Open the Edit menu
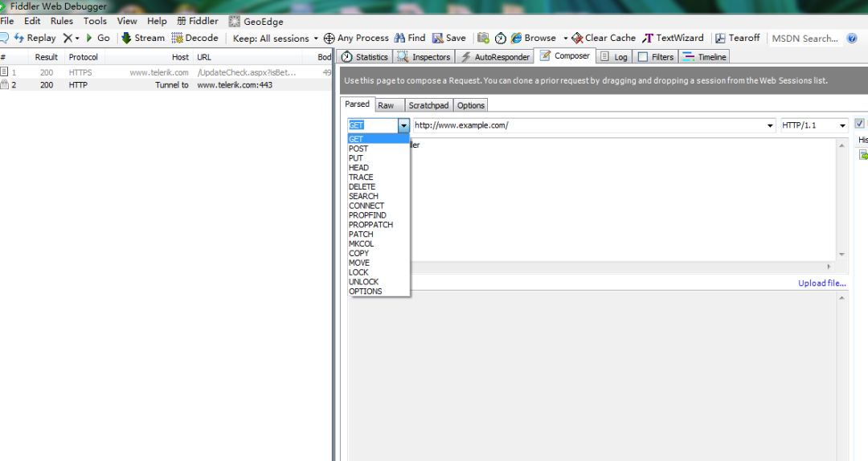Screen dimensions: 868x461 (32, 21)
